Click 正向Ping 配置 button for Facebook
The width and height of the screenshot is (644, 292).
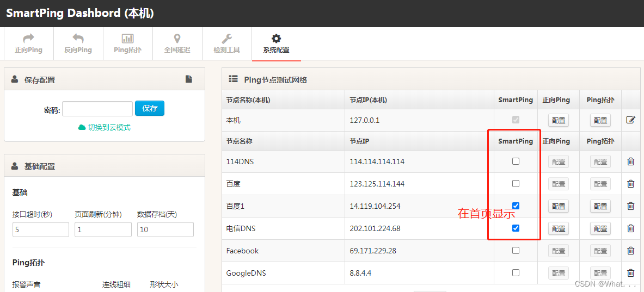click(559, 251)
